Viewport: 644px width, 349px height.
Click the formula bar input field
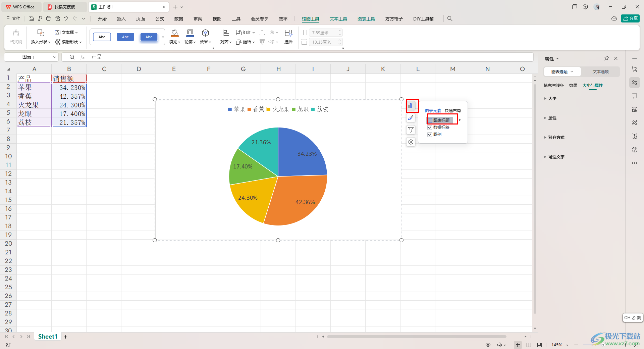click(x=311, y=57)
